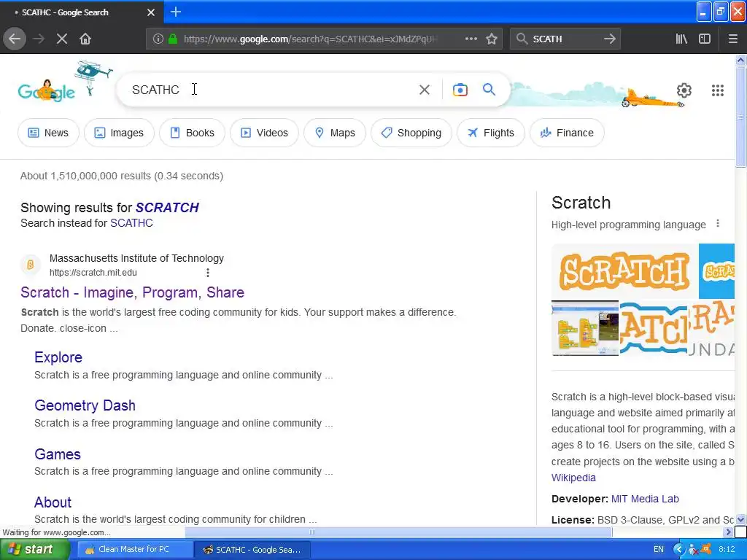This screenshot has width=747, height=560.
Task: Select the SCATHC - Google Search browser tab
Action: point(81,12)
